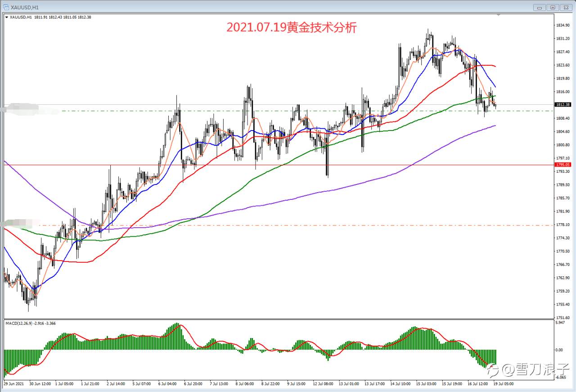The height and width of the screenshot is (392, 576).
Task: Click the 12 Jul 08:00 time label
Action: point(322,384)
